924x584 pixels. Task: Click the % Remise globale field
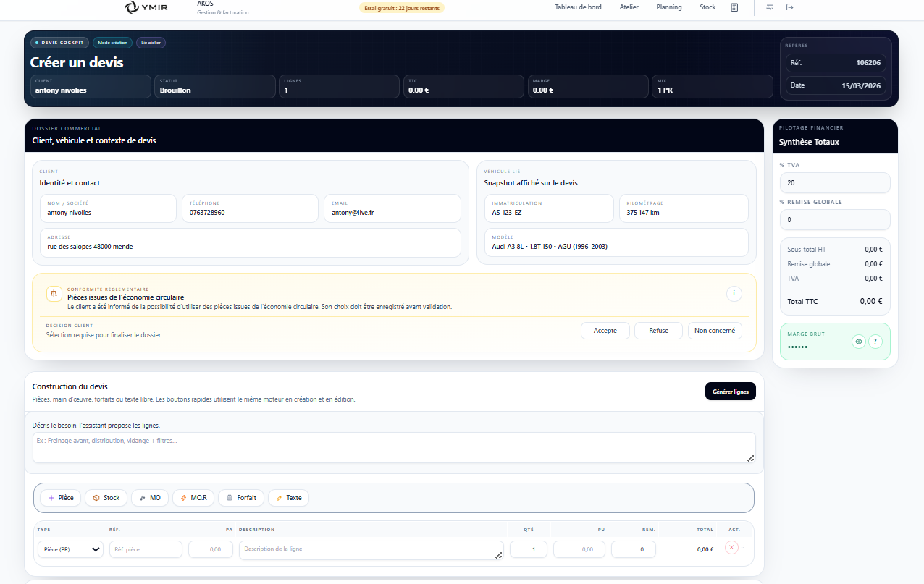click(835, 219)
